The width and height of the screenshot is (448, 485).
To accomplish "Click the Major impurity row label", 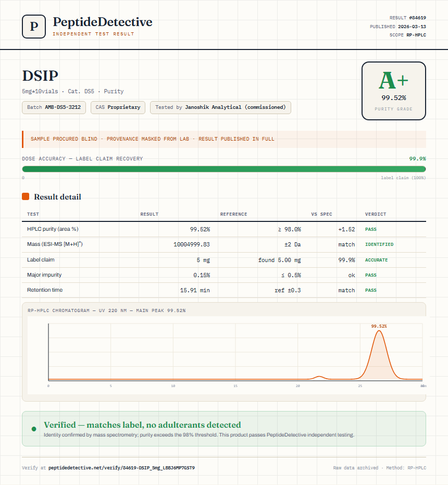I will point(44,275).
